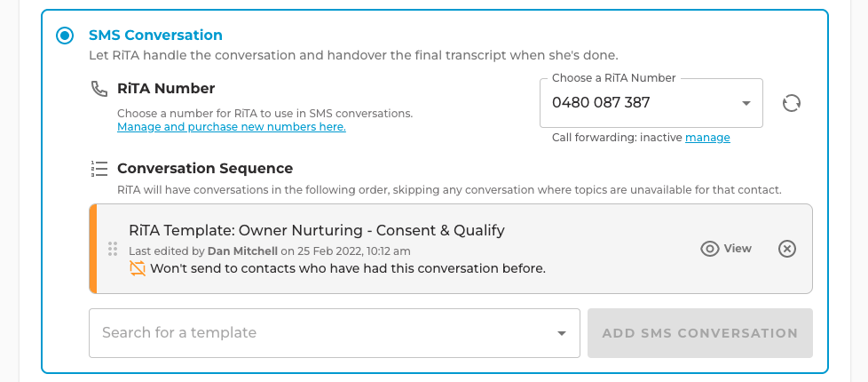Click the Conversation Sequence heading
The width and height of the screenshot is (868, 382).
(205, 168)
